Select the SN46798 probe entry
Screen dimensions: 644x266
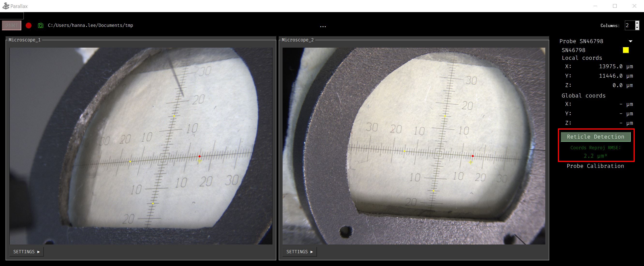[574, 50]
